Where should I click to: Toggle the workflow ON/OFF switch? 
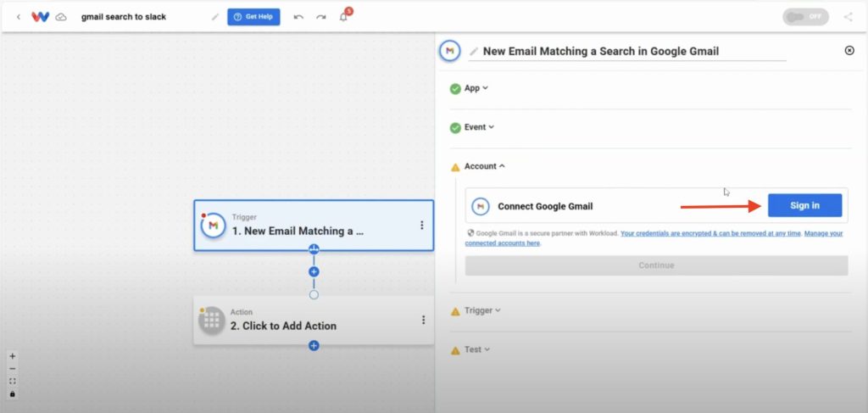click(805, 17)
